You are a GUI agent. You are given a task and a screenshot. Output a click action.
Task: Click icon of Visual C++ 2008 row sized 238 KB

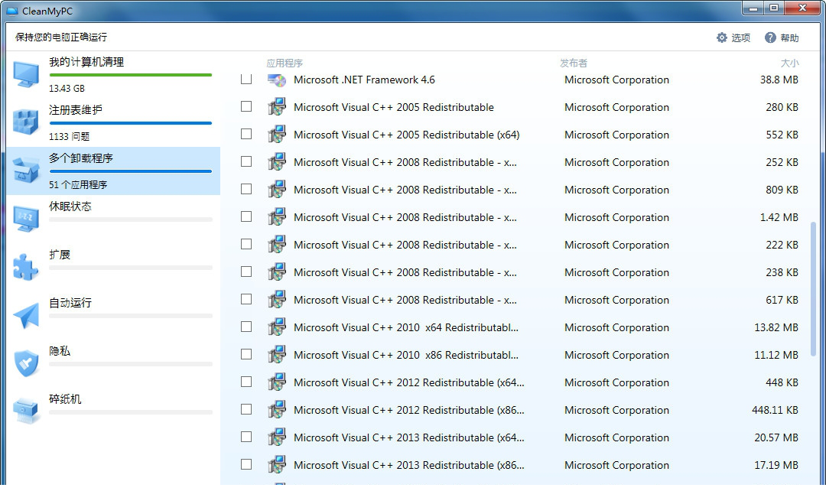[x=277, y=272]
